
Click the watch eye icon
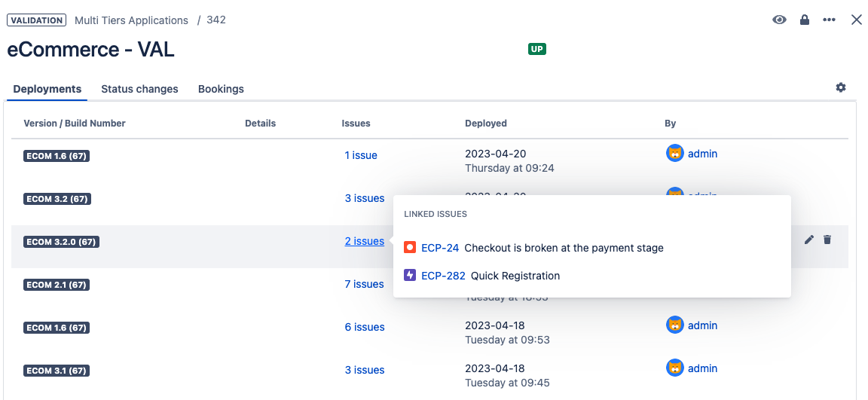779,20
